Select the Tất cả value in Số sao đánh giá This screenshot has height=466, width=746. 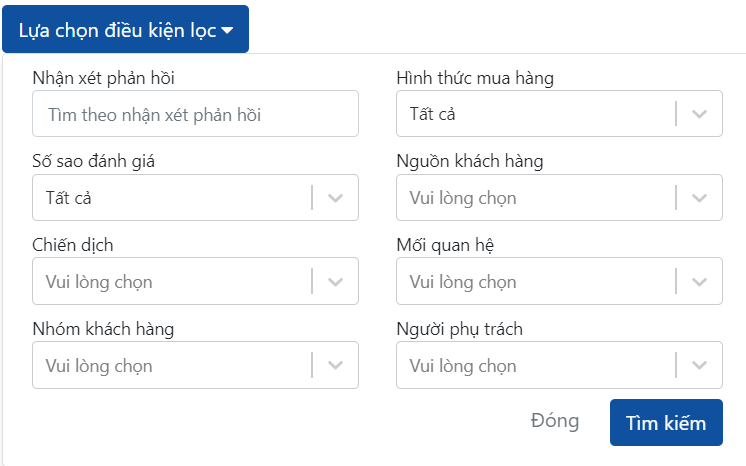[69, 198]
